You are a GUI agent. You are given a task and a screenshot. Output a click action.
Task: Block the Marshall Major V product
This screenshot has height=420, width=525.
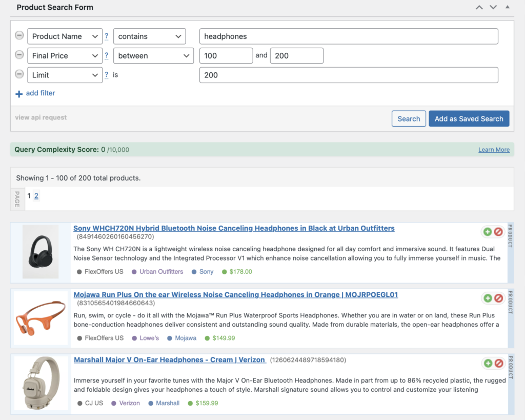(498, 363)
